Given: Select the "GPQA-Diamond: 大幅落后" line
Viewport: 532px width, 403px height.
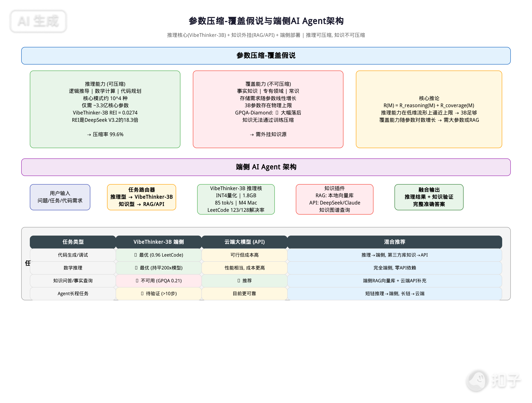Looking at the screenshot, I should pos(268,113).
